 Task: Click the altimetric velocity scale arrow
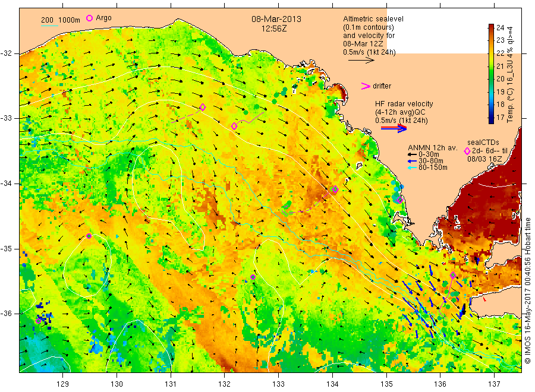[361, 61]
